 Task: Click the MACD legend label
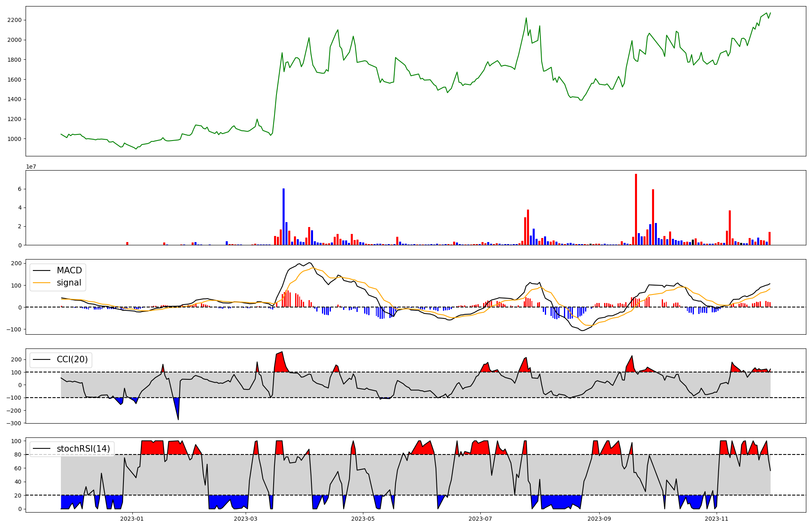pos(69,270)
